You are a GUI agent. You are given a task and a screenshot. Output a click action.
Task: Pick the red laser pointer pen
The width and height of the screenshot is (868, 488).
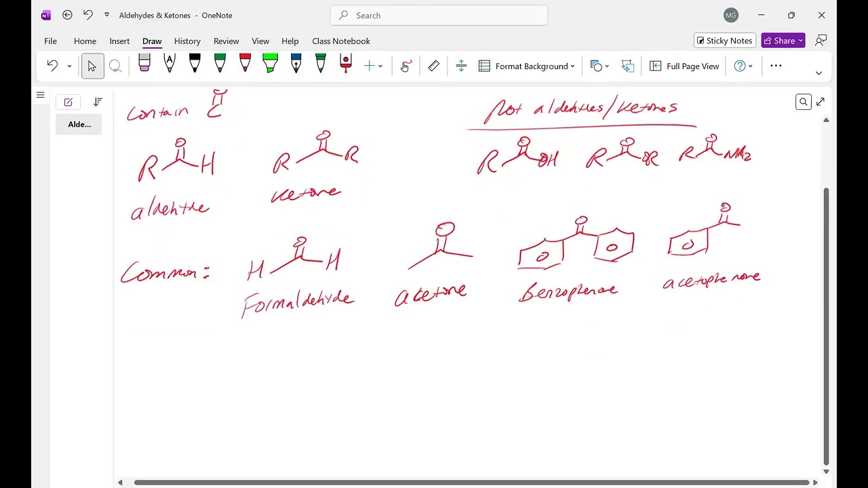pos(346,64)
